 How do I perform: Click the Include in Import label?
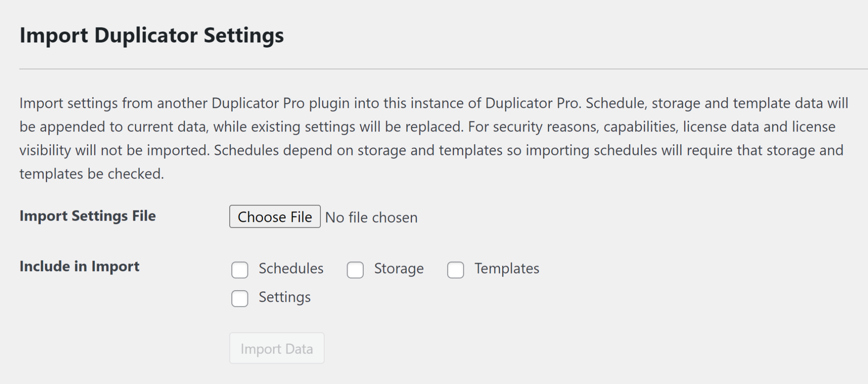[80, 266]
